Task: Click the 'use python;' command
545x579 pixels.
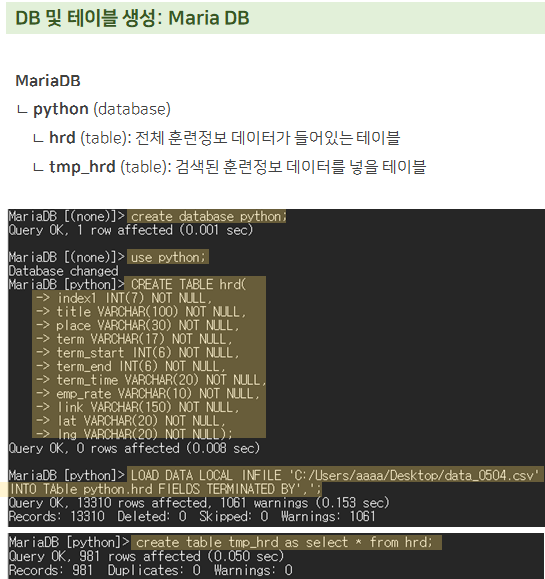Action: coord(168,257)
